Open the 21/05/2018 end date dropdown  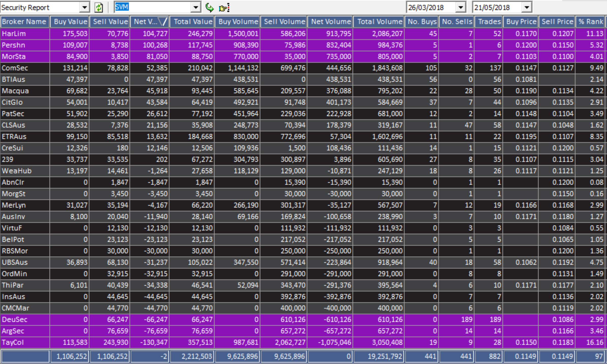coord(527,7)
